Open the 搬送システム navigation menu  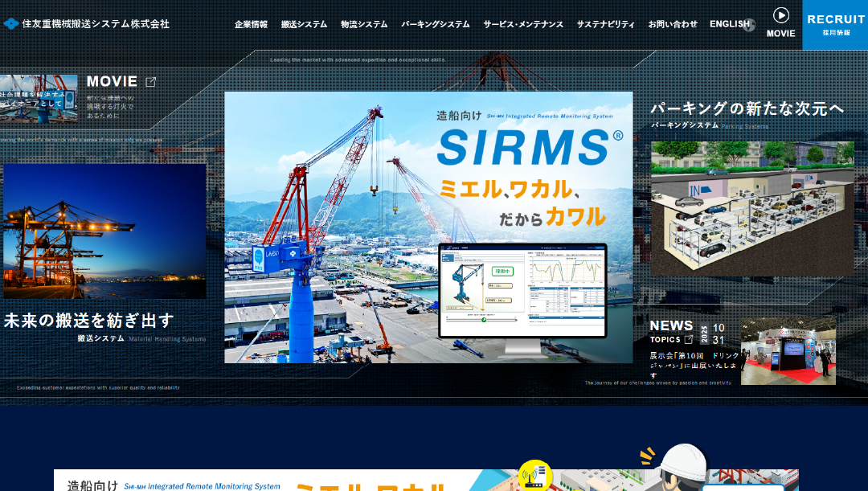pyautogui.click(x=303, y=25)
